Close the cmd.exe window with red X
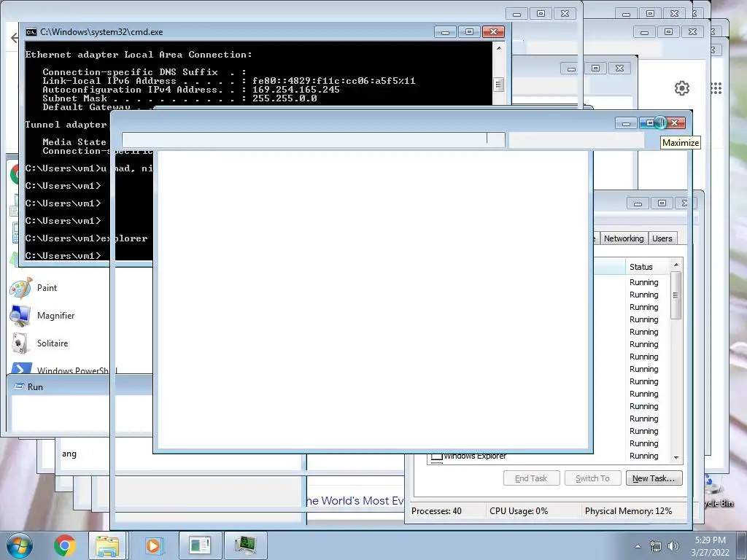 click(493, 32)
